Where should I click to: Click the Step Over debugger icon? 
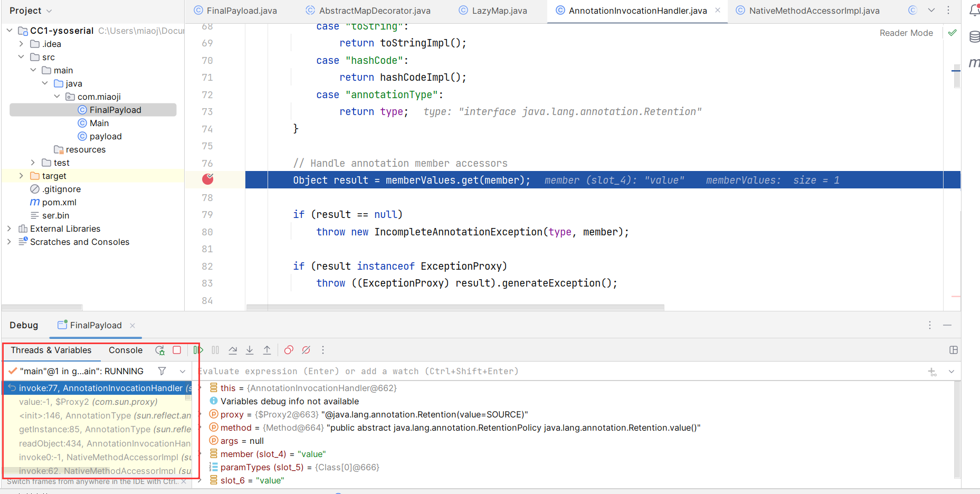point(233,350)
